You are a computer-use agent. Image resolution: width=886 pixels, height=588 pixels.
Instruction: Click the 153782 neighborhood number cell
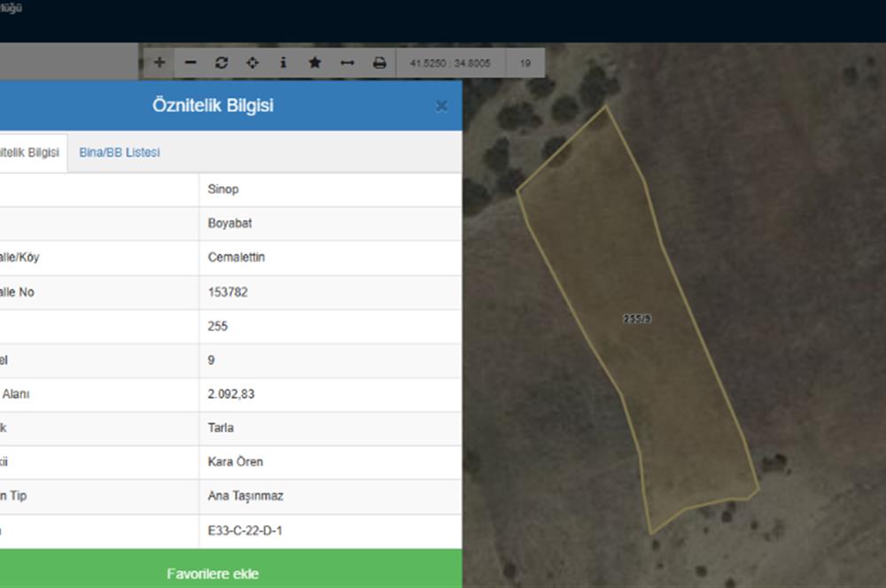tap(330, 292)
